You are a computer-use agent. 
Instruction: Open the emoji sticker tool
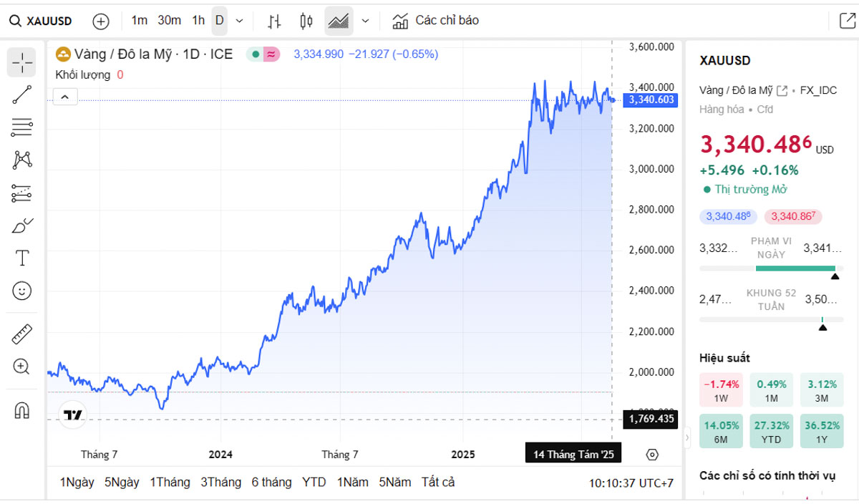pyautogui.click(x=21, y=291)
